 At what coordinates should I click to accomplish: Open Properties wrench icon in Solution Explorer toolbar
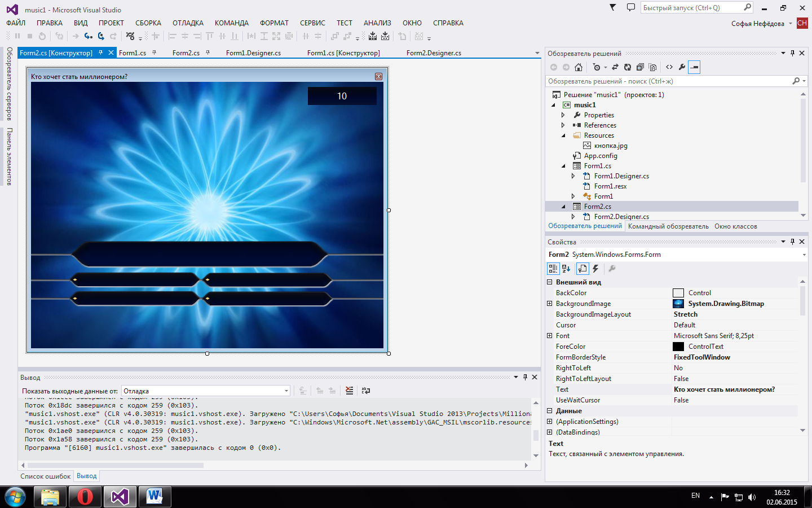(x=682, y=67)
